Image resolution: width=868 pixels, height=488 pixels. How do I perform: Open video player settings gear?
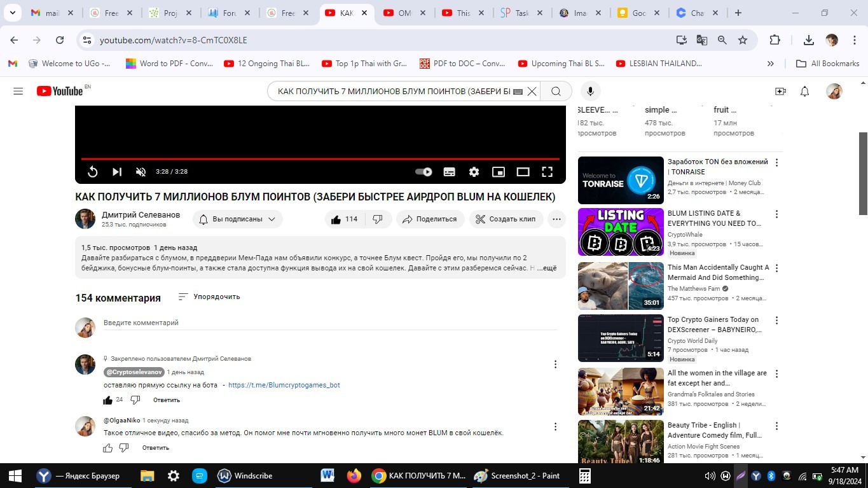[474, 172]
